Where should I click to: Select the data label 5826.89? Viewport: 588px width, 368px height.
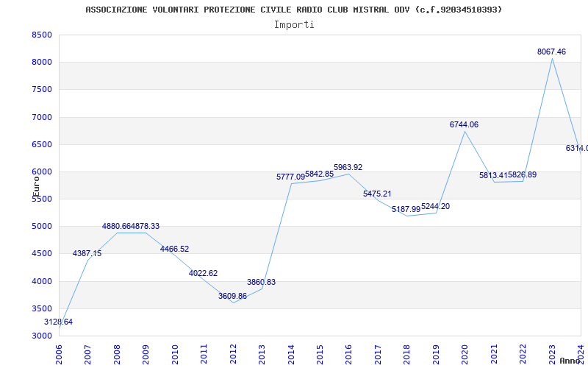tap(522, 174)
